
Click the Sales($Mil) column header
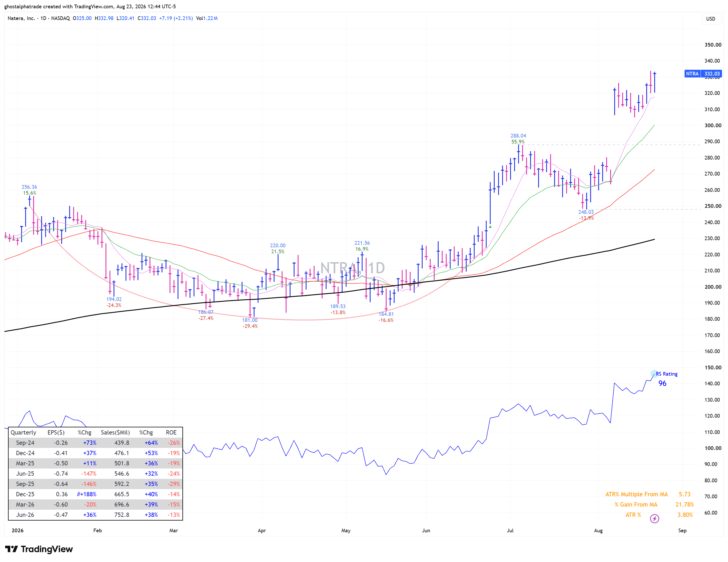pyautogui.click(x=115, y=433)
